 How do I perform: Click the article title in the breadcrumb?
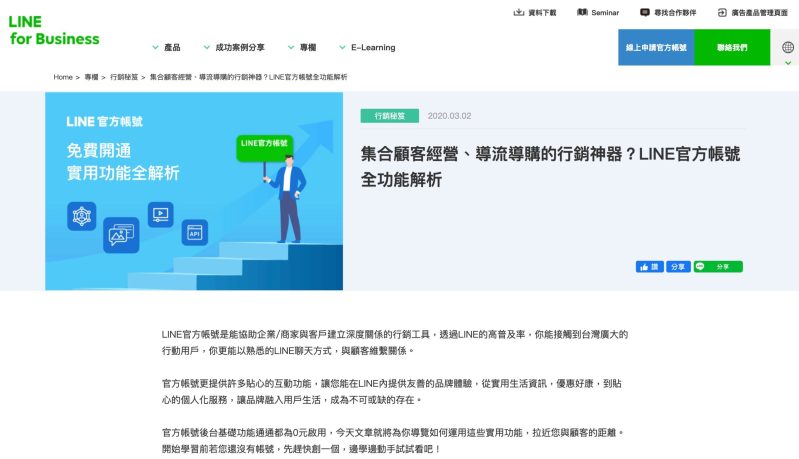(x=249, y=77)
